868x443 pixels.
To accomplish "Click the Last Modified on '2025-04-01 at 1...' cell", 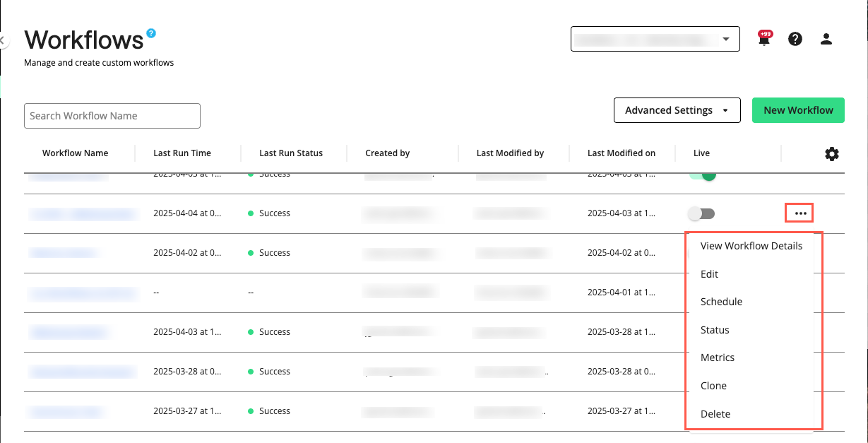I will click(x=622, y=293).
